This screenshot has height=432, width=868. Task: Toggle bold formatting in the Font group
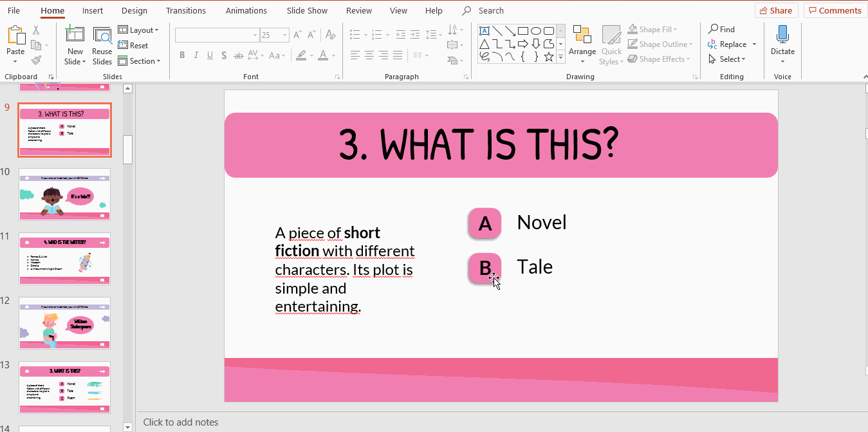182,55
